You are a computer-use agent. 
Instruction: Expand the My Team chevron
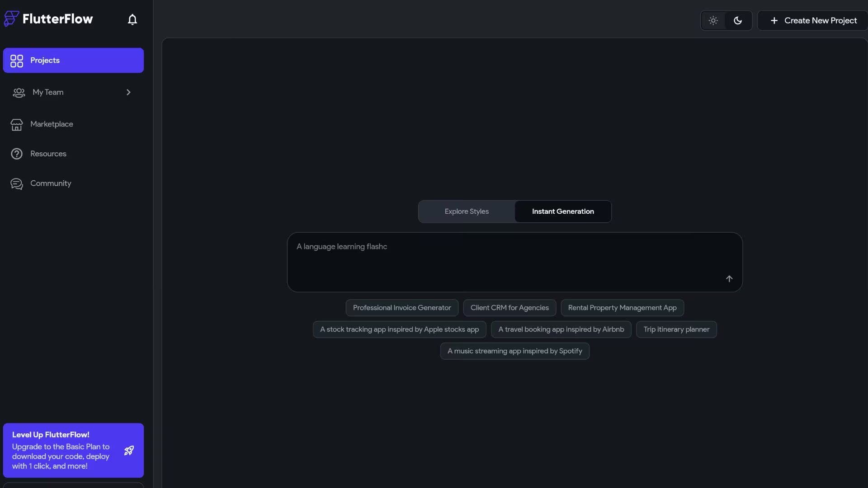tap(128, 92)
